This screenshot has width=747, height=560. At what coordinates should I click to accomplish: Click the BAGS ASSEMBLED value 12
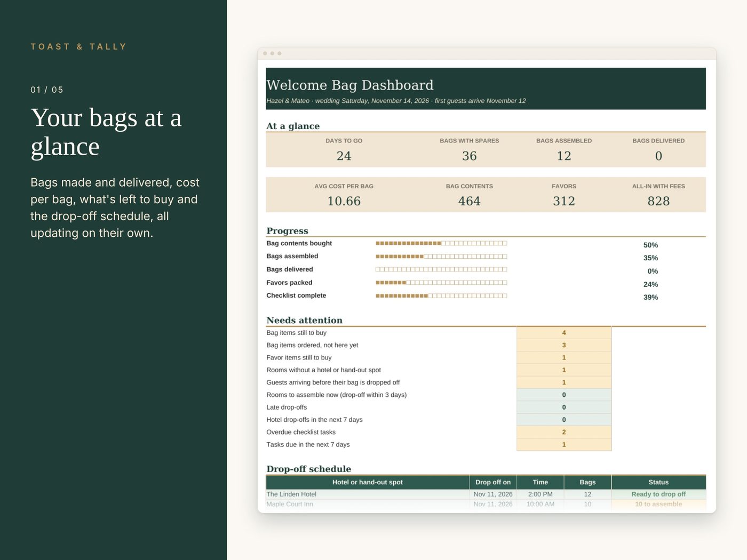(x=563, y=156)
